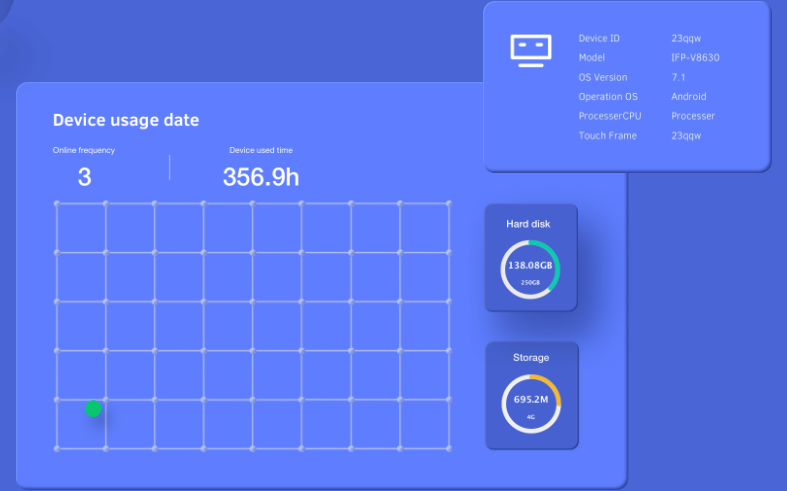
Task: Click the OS Version value 7.1
Action: pos(678,77)
